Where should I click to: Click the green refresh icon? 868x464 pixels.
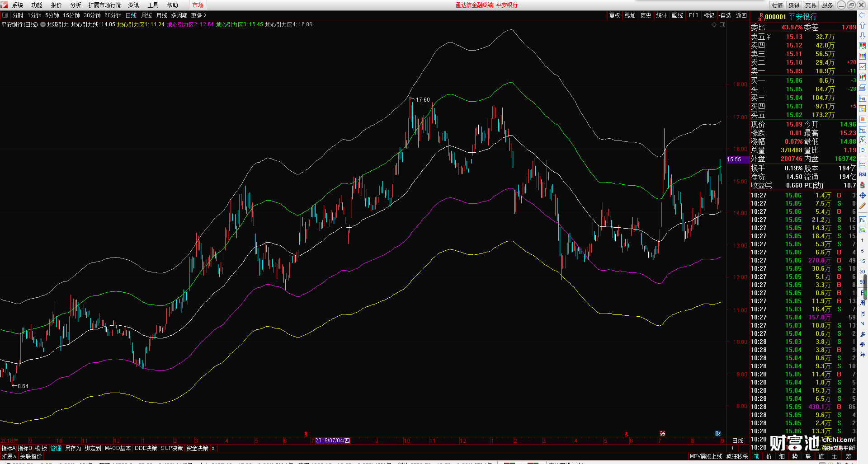tap(863, 230)
